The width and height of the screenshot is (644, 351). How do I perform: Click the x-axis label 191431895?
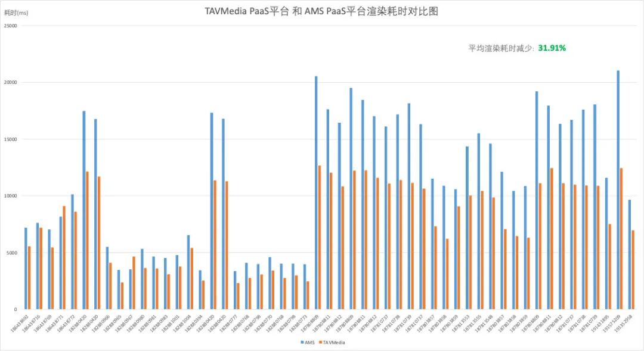[x=600, y=323]
